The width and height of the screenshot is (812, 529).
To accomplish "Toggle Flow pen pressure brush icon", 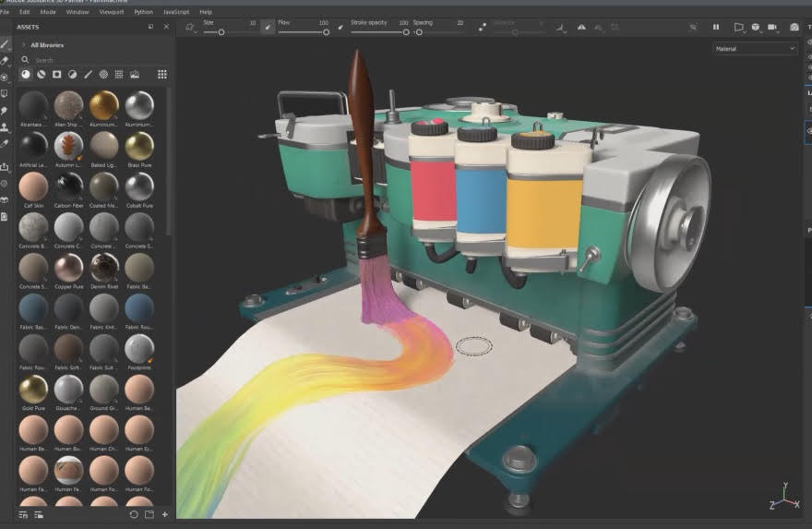I will point(340,27).
